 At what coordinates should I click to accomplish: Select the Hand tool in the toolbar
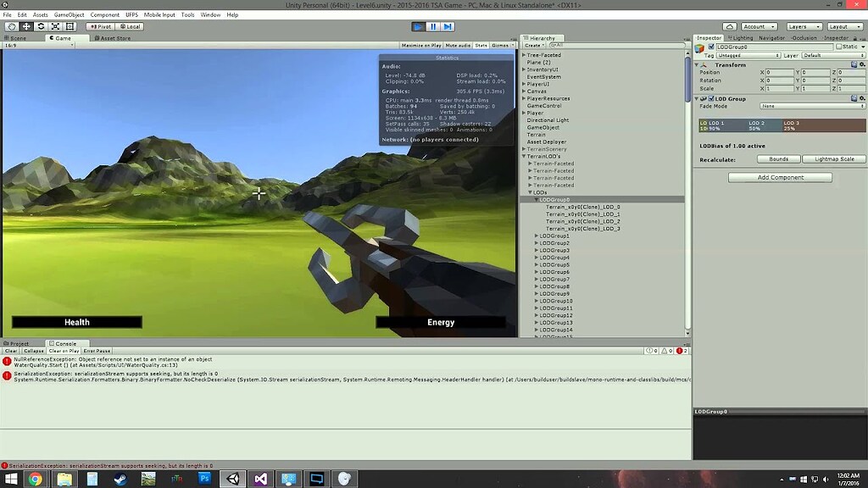pyautogui.click(x=13, y=26)
